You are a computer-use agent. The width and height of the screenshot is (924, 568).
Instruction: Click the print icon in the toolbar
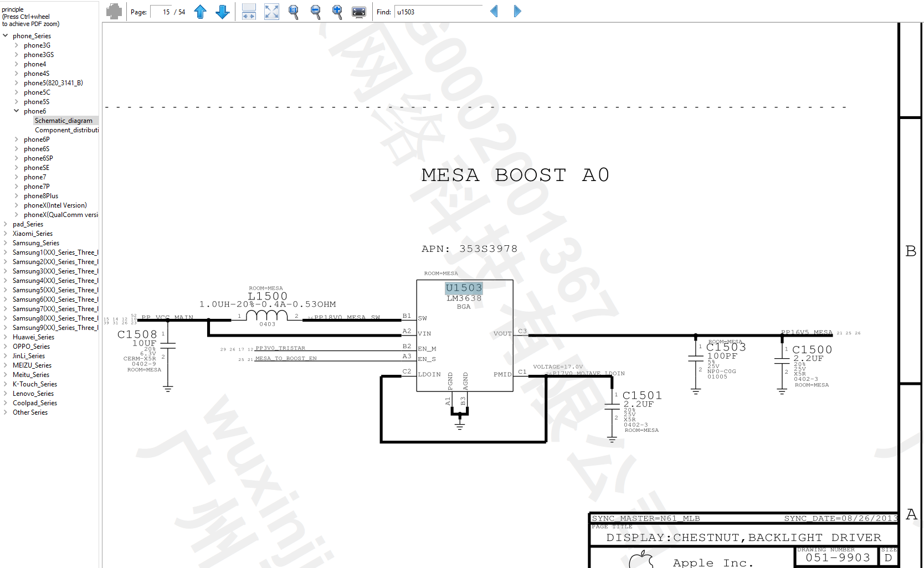114,11
